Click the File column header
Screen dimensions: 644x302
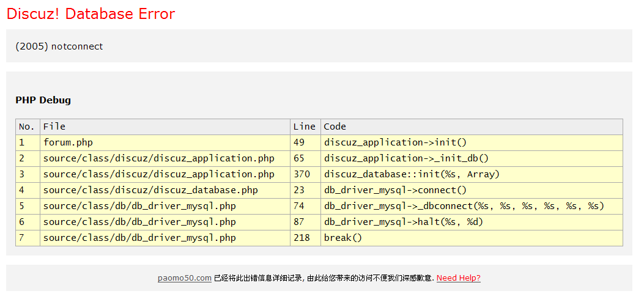tap(165, 127)
